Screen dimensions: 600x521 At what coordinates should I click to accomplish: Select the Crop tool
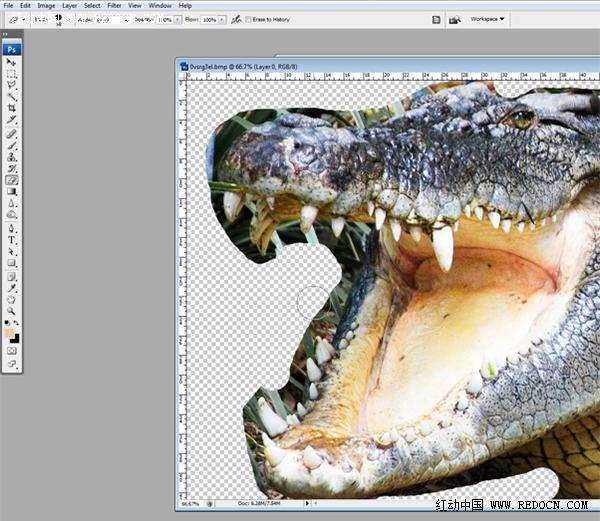(12, 108)
